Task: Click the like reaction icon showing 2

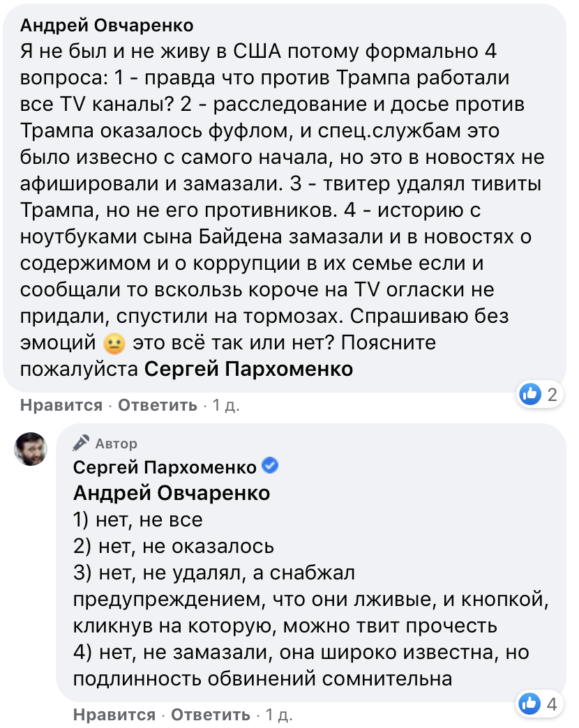Action: 531,395
